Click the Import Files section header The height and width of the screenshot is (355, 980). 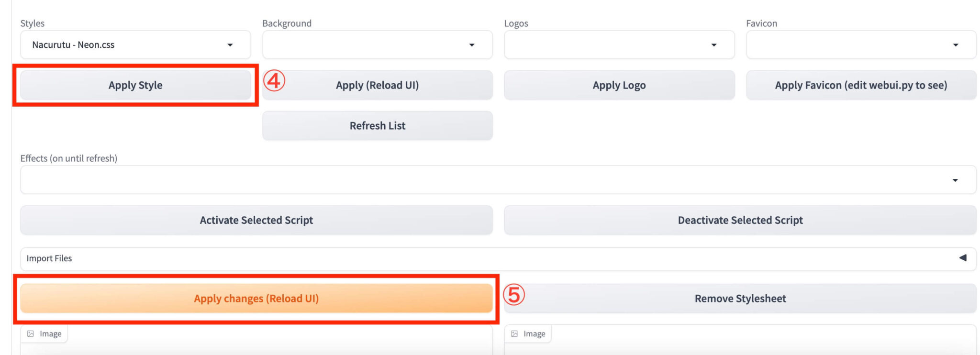pos(49,258)
